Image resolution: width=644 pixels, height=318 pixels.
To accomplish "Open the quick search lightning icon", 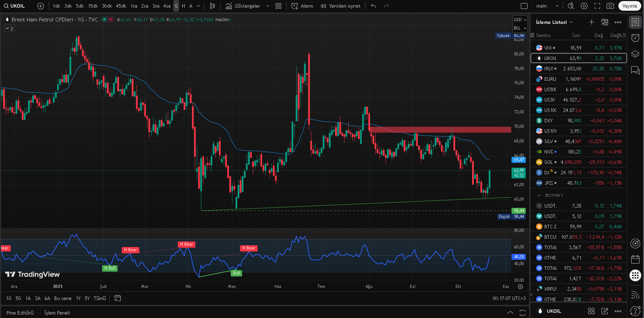I will [x=571, y=6].
